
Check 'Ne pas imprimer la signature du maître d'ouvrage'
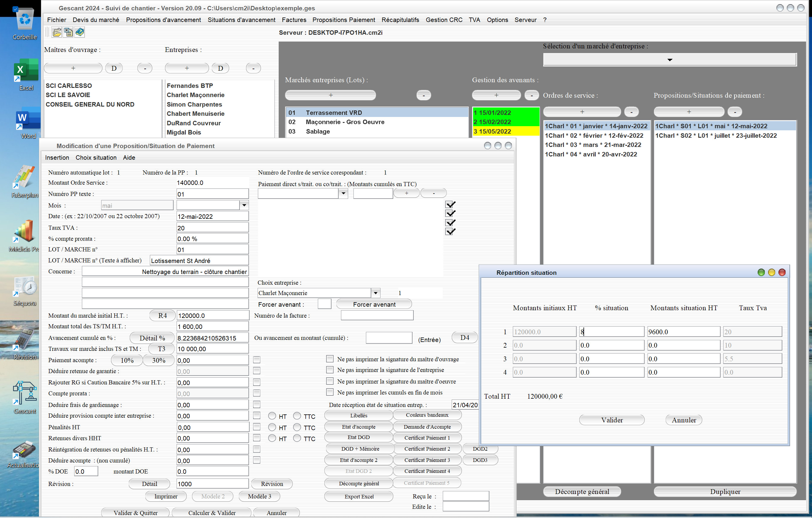[x=330, y=359]
